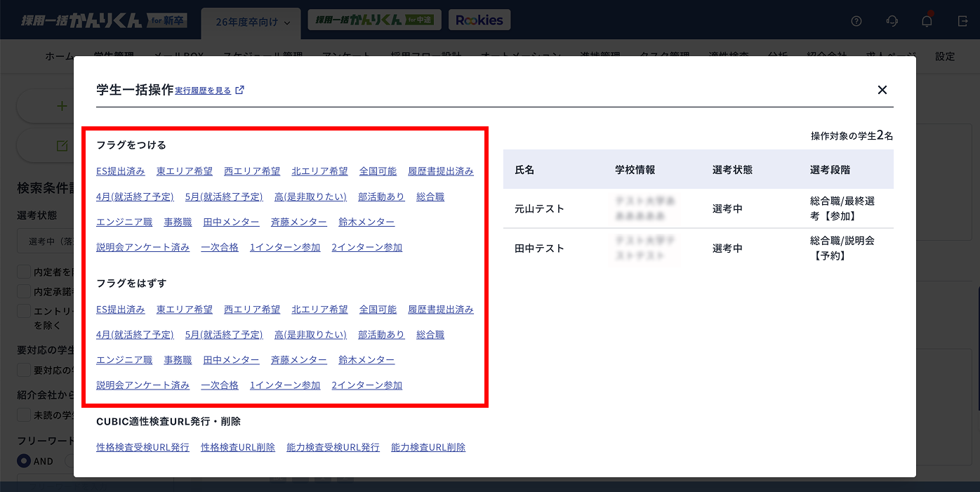The height and width of the screenshot is (492, 980).
Task: Select the AND radio button
Action: point(24,461)
